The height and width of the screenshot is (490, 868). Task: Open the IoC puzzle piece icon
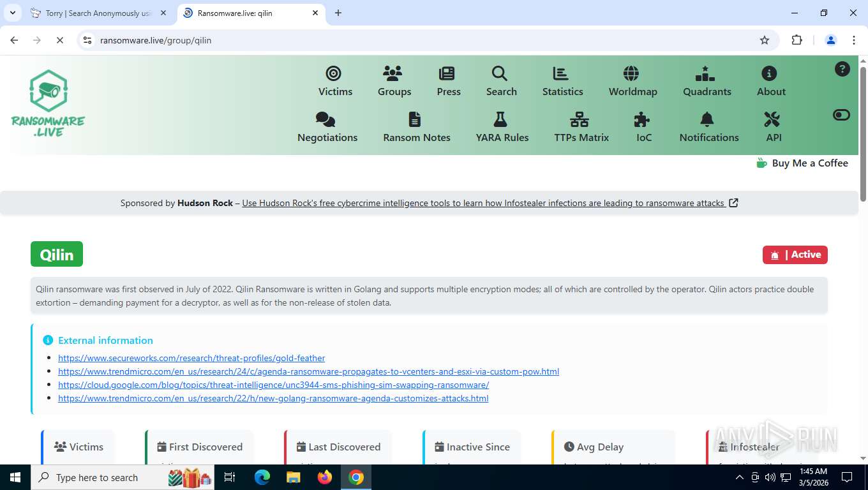642,119
